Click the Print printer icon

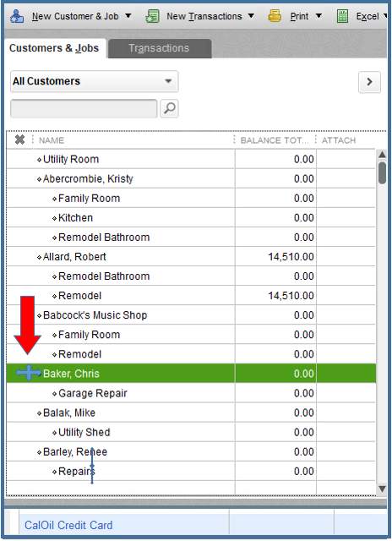point(275,16)
